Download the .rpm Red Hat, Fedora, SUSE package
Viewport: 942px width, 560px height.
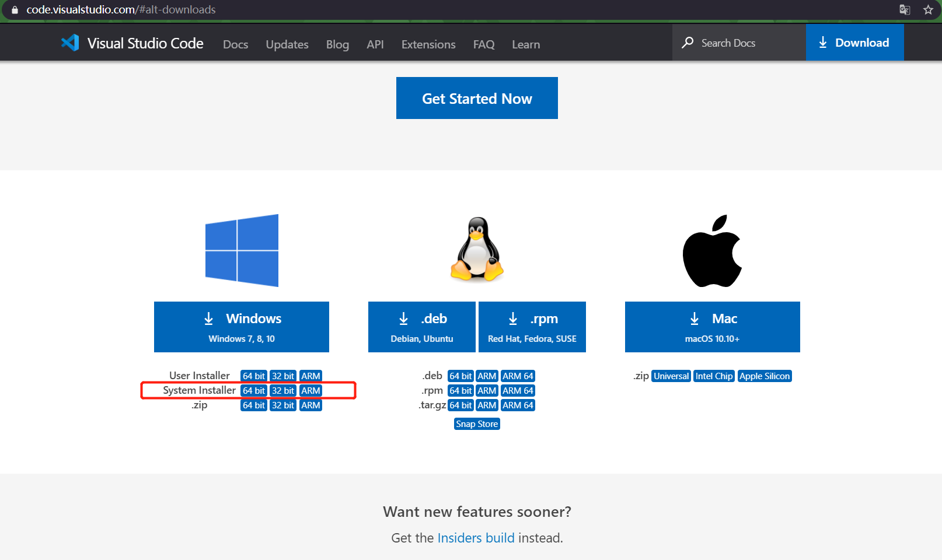click(532, 327)
